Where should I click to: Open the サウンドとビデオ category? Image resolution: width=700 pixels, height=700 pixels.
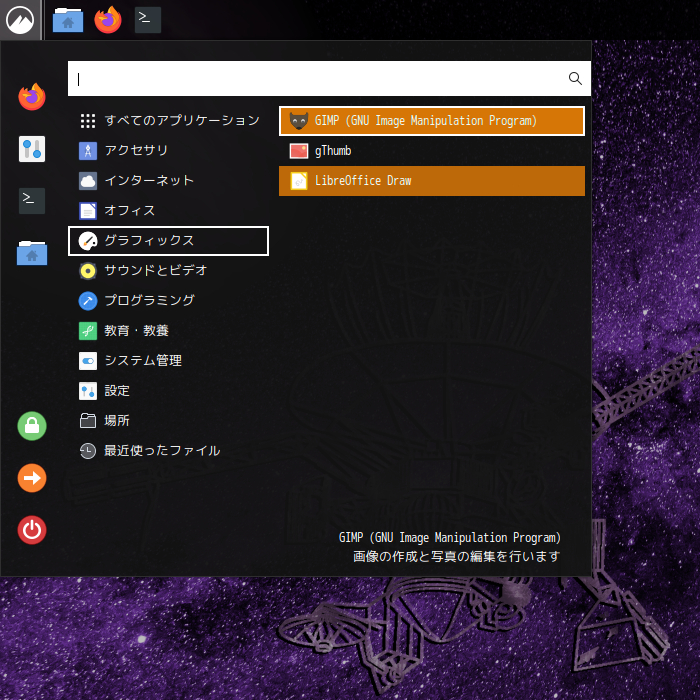coord(168,271)
